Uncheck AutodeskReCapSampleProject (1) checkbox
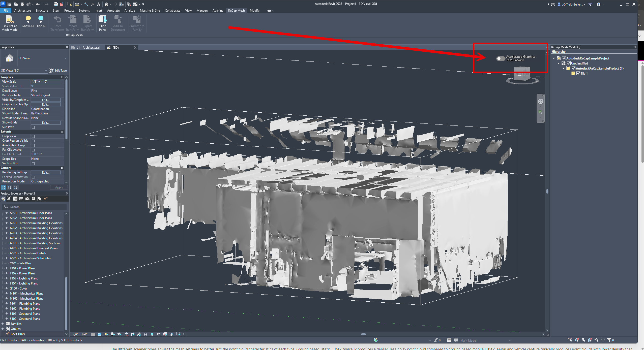This screenshot has height=350, width=644. tap(573, 69)
